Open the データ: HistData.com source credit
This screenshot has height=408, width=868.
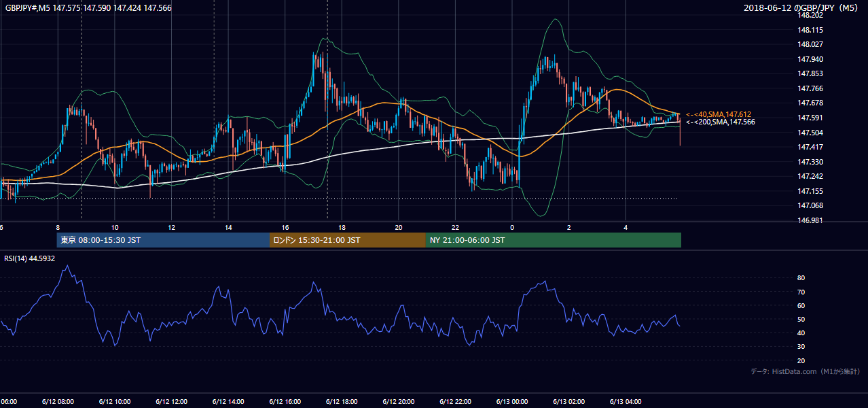coord(806,372)
